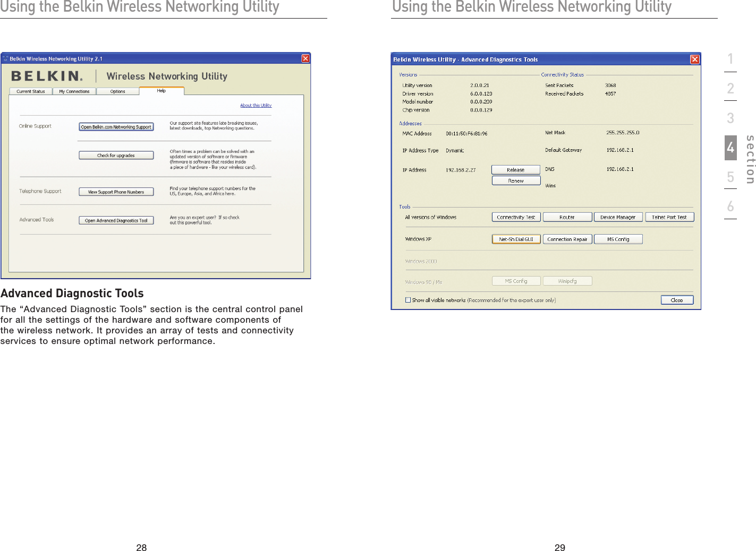Close the Belkin Wireless Networking Utility window
The image size is (756, 551).
[x=305, y=58]
